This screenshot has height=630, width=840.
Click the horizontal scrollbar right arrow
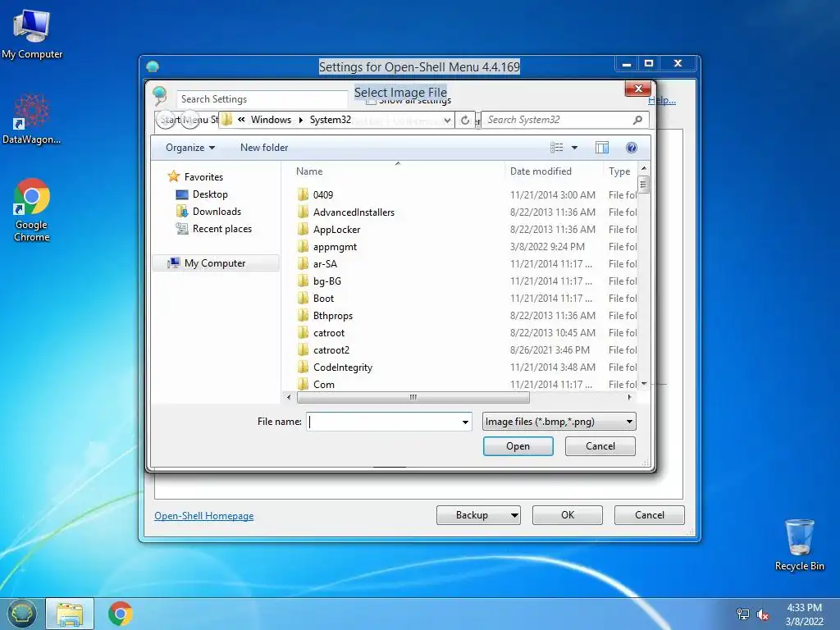(629, 398)
